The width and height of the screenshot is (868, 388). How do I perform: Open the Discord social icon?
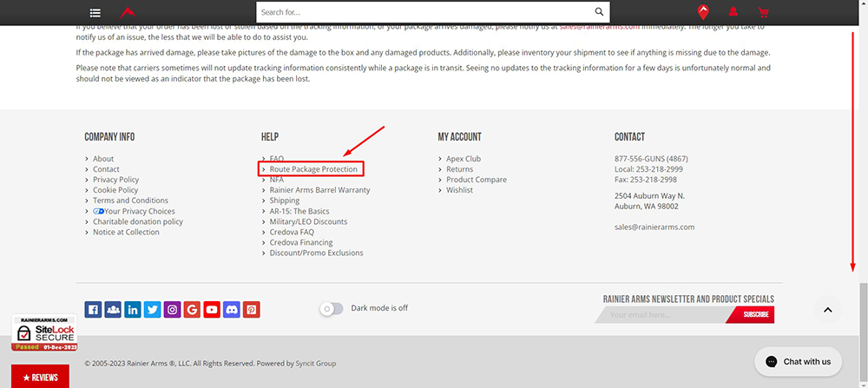click(232, 309)
